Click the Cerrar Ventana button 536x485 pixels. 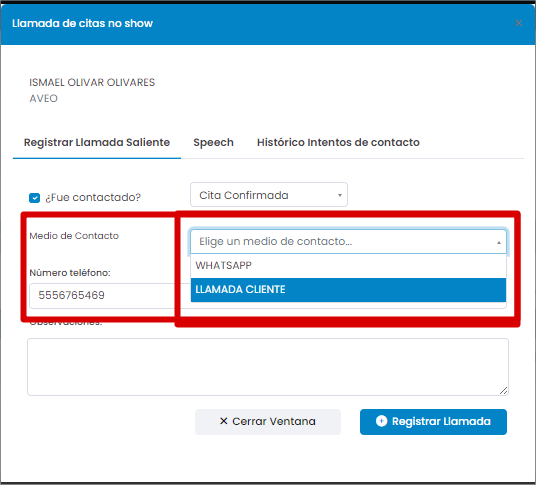point(268,421)
